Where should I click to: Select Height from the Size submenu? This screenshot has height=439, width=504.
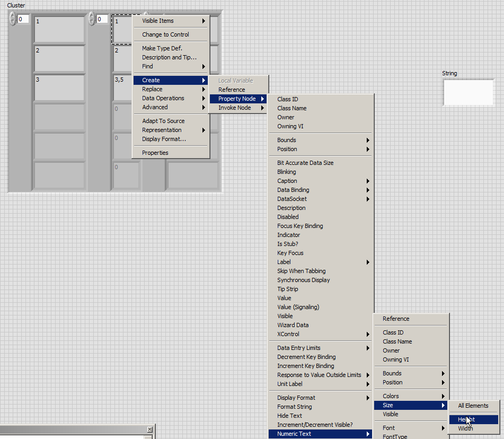pyautogui.click(x=466, y=419)
